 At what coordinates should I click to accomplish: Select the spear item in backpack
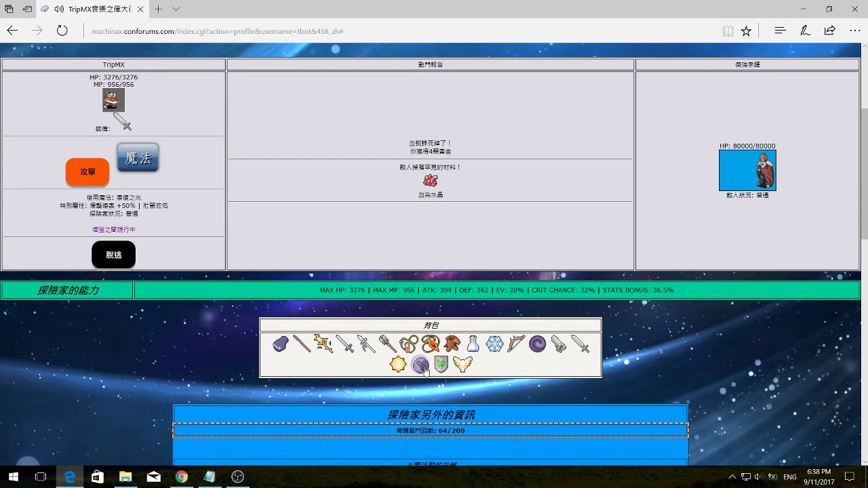366,344
